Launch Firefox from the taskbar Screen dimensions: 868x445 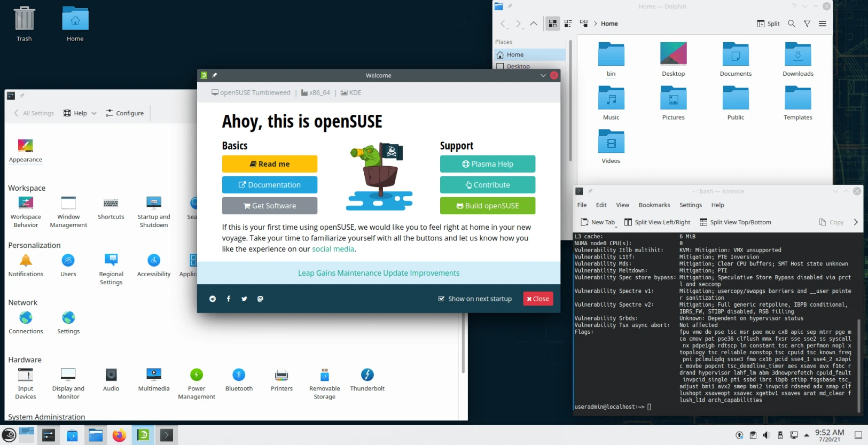(x=119, y=435)
